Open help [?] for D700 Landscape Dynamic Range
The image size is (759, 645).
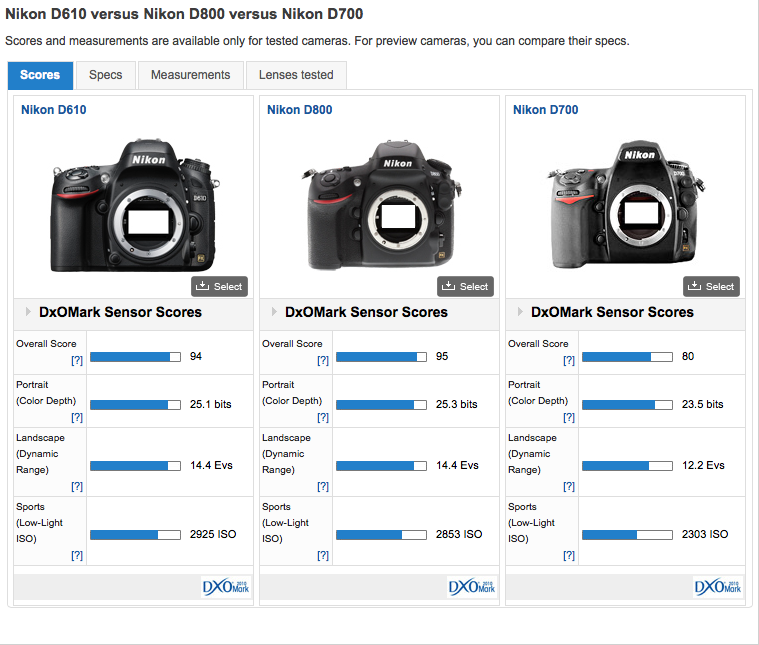[569, 486]
